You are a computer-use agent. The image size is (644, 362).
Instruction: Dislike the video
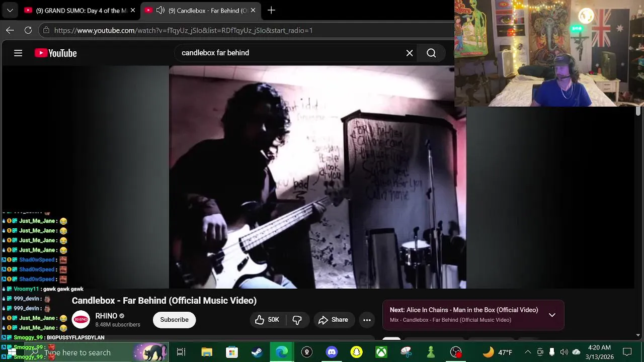(297, 320)
